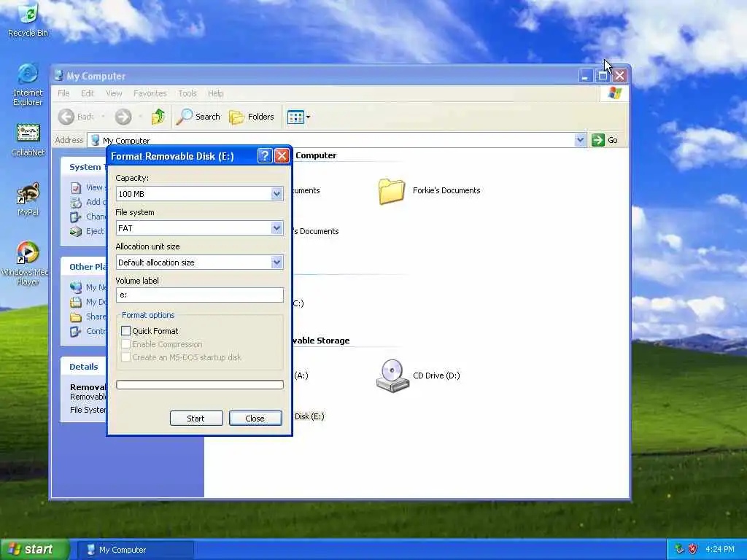Screen dimensions: 747x560
Task: Click the My Computer taskbar button
Action: [x=136, y=550]
